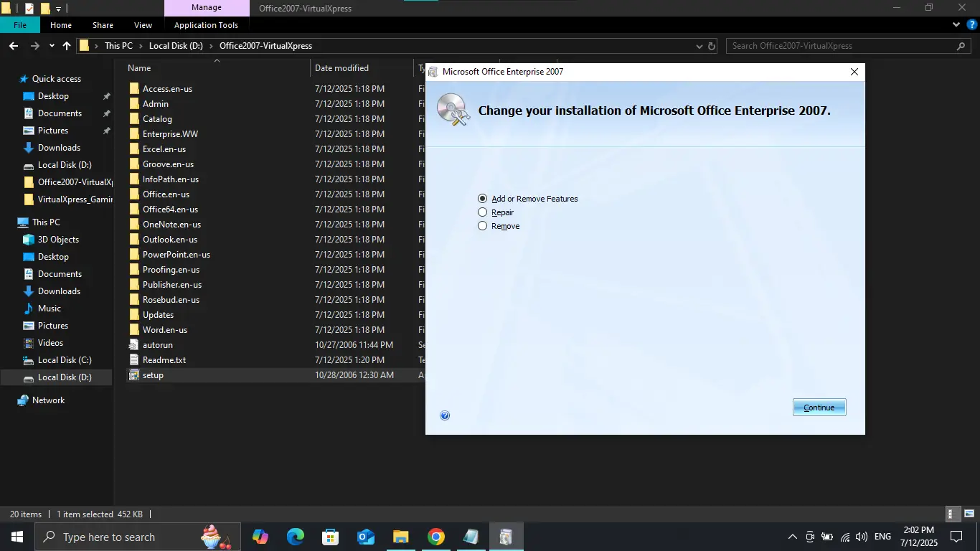980x551 pixels.
Task: Switch to details view layout button
Action: click(x=952, y=514)
